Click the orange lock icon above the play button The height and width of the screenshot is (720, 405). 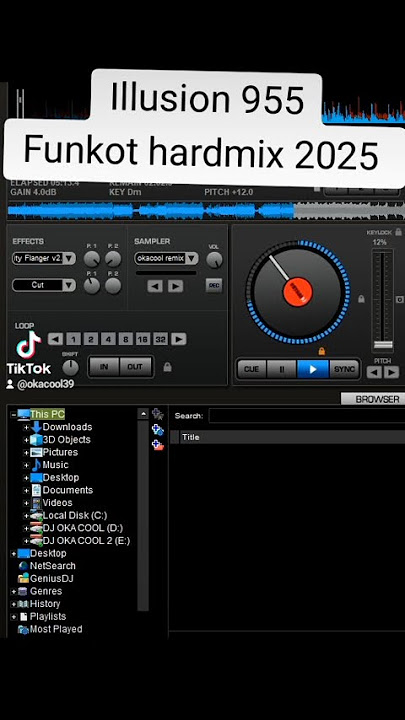coord(321,351)
